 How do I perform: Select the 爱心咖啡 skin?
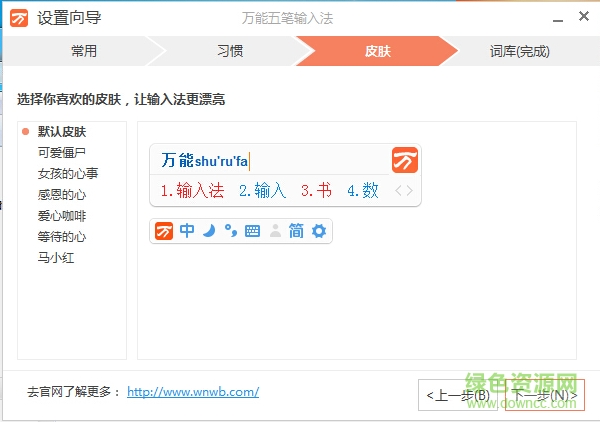(62, 216)
